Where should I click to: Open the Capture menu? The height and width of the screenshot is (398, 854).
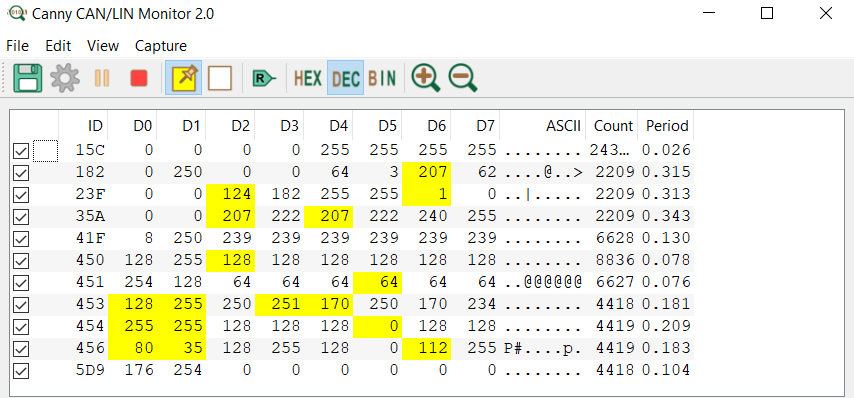click(x=161, y=46)
